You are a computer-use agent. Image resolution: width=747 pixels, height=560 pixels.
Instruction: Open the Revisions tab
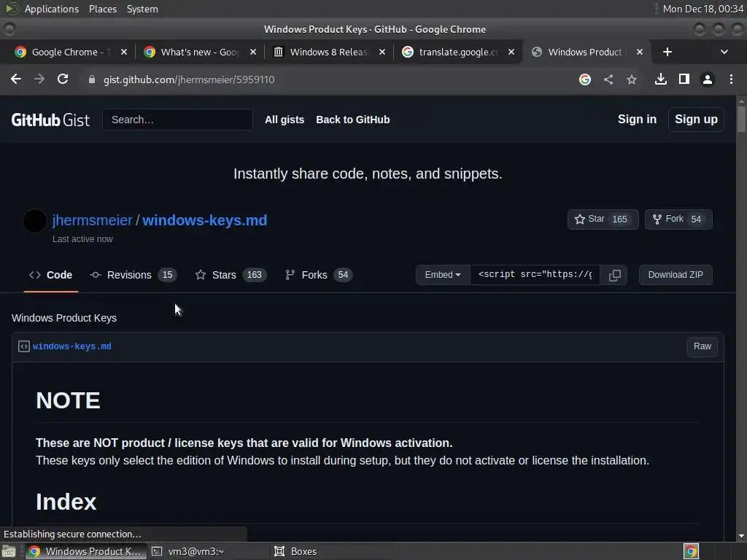pyautogui.click(x=133, y=275)
